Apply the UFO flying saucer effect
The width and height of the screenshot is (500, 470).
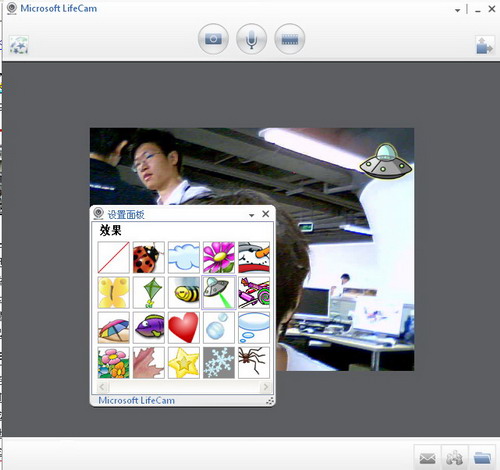point(219,293)
